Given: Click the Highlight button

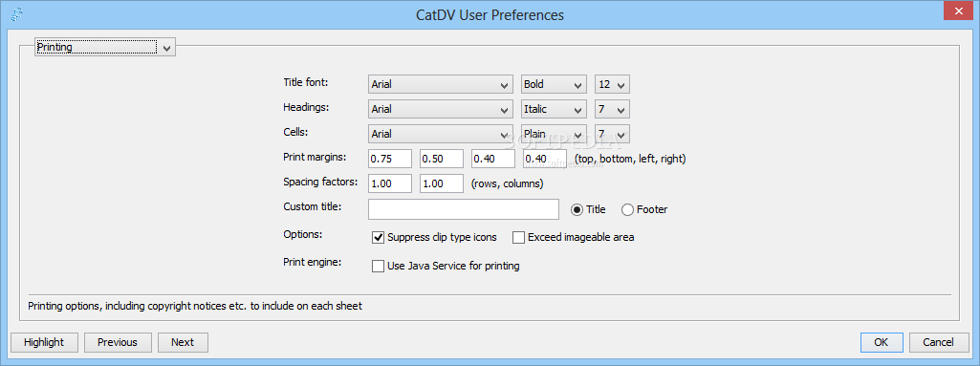Looking at the screenshot, I should coord(44,342).
